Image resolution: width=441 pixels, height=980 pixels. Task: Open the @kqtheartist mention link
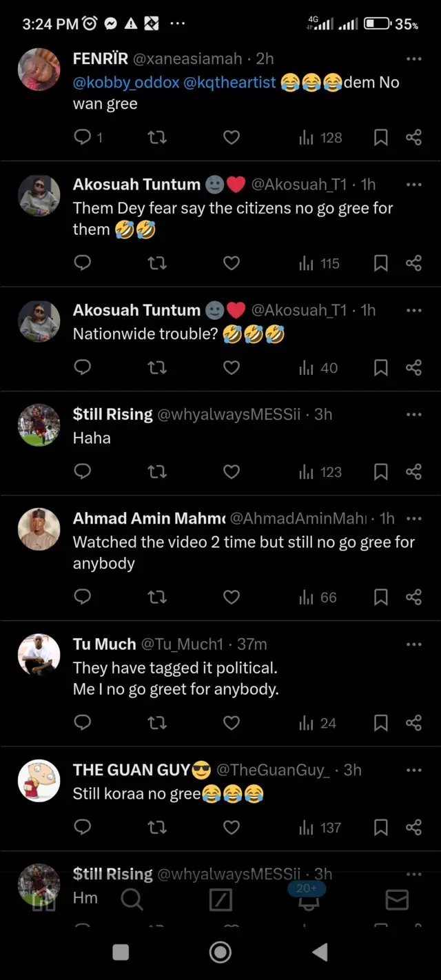coord(229,83)
